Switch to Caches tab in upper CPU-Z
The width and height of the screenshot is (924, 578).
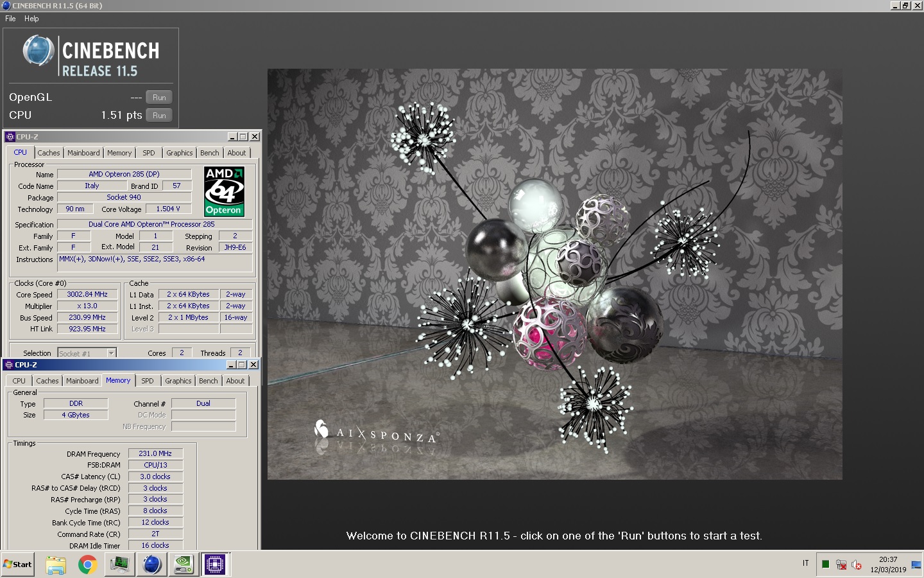point(49,153)
